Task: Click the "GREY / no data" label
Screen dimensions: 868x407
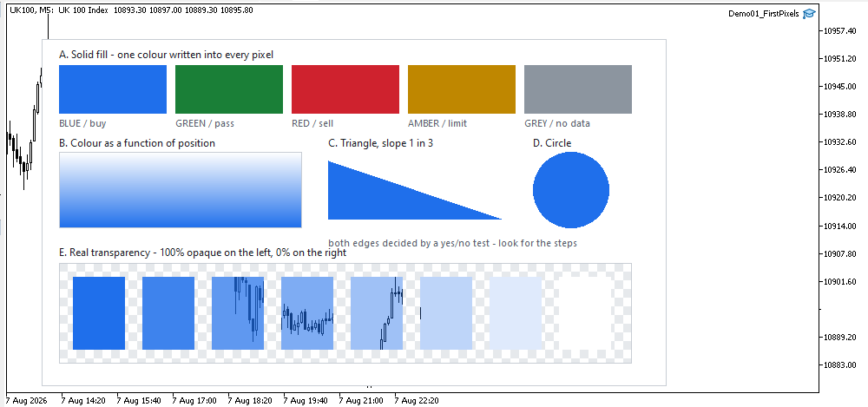Action: click(x=557, y=123)
